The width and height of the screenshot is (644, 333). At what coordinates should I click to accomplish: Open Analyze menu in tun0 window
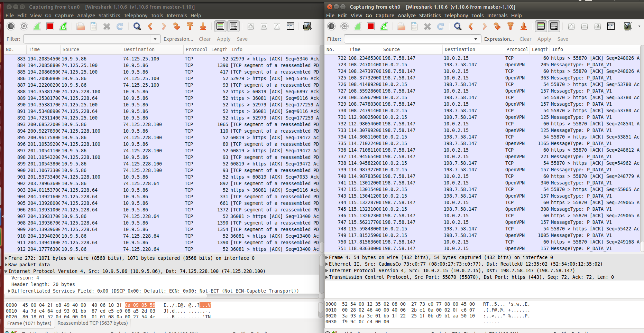[86, 16]
